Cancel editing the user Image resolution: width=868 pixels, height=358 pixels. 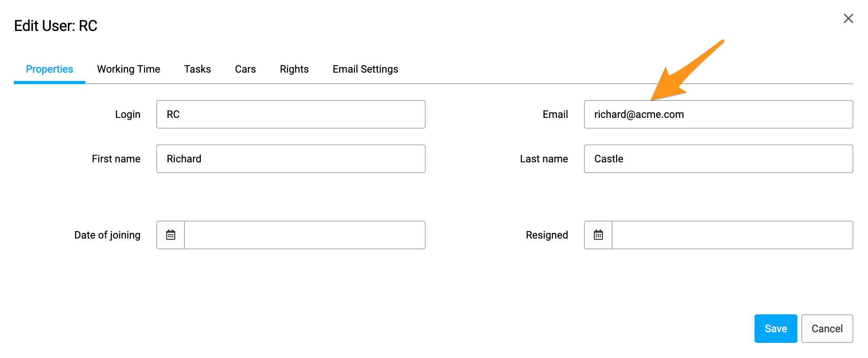827,329
